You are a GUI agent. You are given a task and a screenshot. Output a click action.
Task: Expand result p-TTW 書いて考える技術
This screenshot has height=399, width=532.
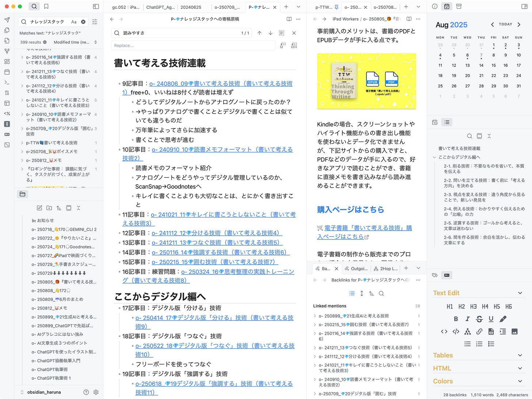tap(22, 143)
